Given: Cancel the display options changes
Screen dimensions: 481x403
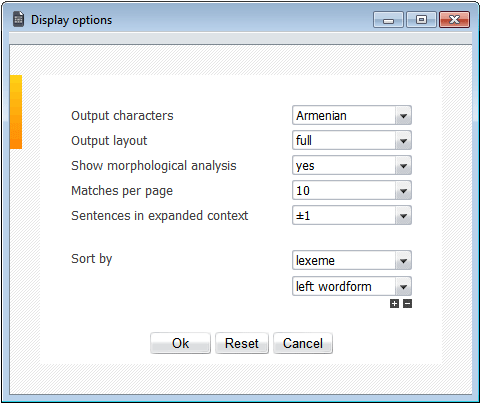Looking at the screenshot, I should (303, 343).
